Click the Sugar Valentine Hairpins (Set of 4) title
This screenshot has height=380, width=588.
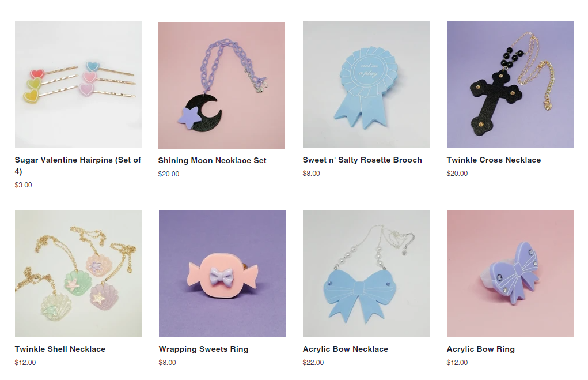[x=78, y=165]
